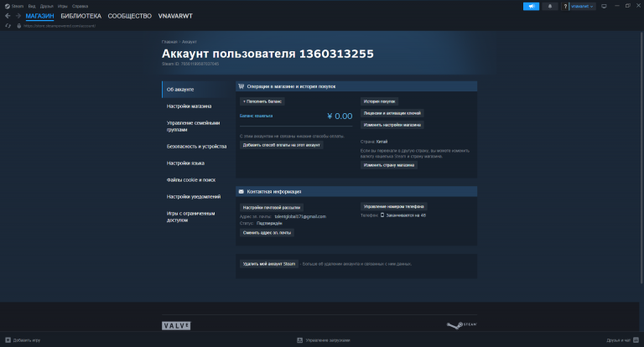This screenshot has width=644, height=347.
Task: Switch to the МАГАЗИН tab
Action: click(x=40, y=16)
